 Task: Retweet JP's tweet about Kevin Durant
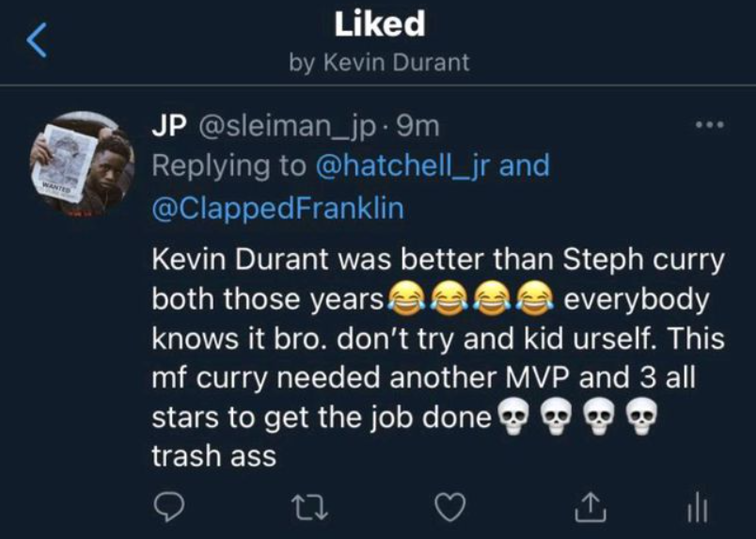tap(307, 508)
